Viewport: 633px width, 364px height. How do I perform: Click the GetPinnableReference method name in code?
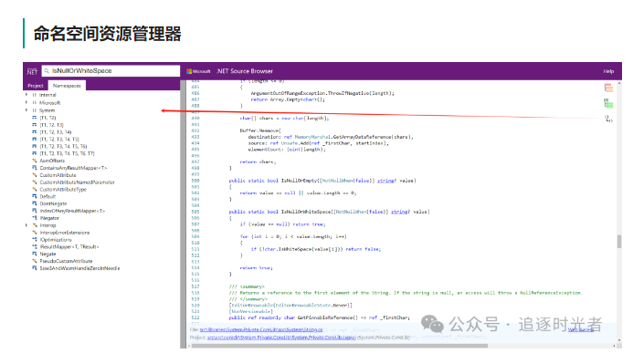[325, 317]
